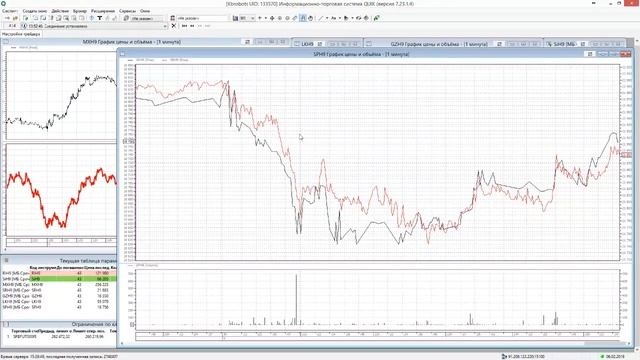The image size is (640, 360).
Task: Click the sync icon in SPH9 chart title bar
Action: coord(590,54)
